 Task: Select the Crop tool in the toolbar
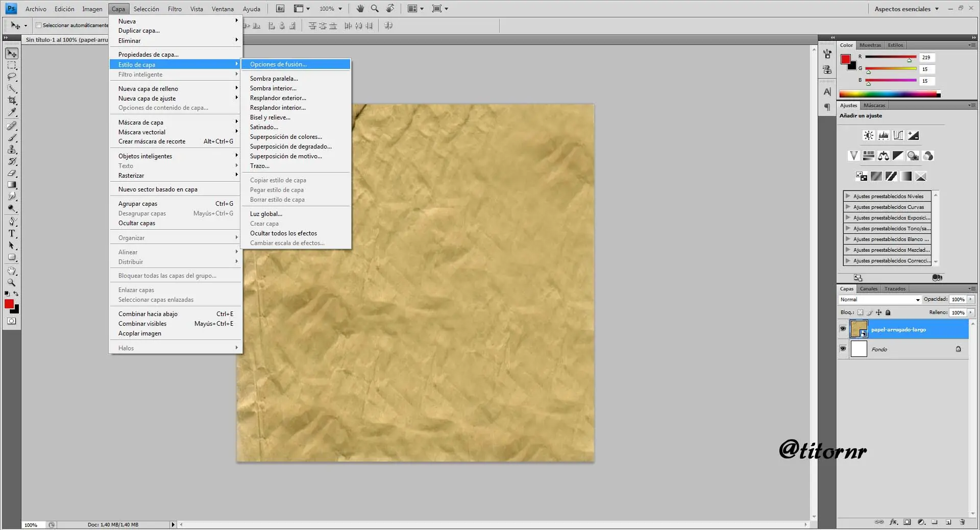point(12,101)
